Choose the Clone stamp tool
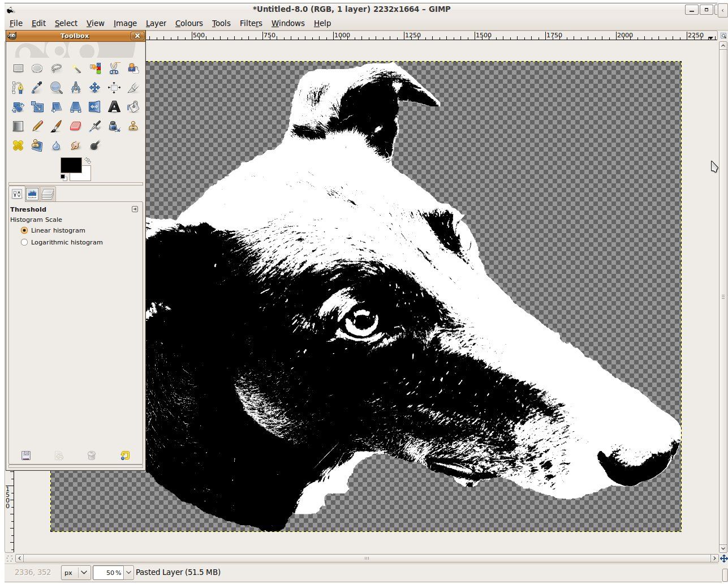This screenshot has height=584, width=728. pyautogui.click(x=133, y=126)
